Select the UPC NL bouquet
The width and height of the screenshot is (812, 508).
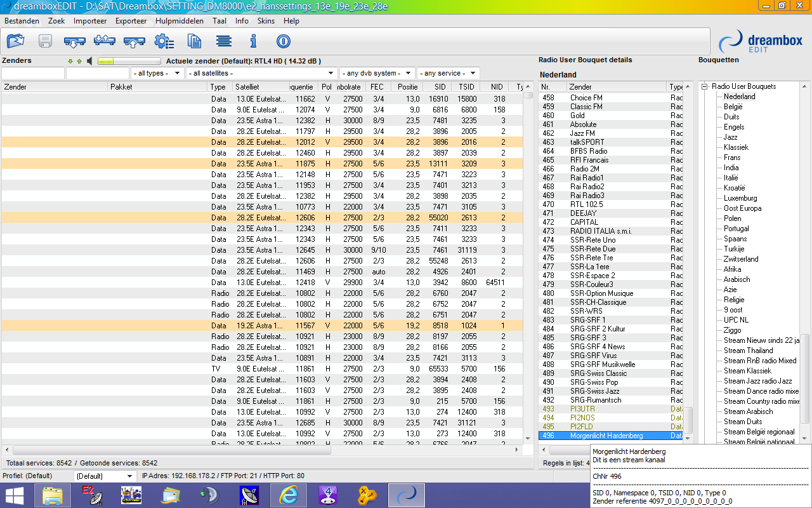point(736,320)
